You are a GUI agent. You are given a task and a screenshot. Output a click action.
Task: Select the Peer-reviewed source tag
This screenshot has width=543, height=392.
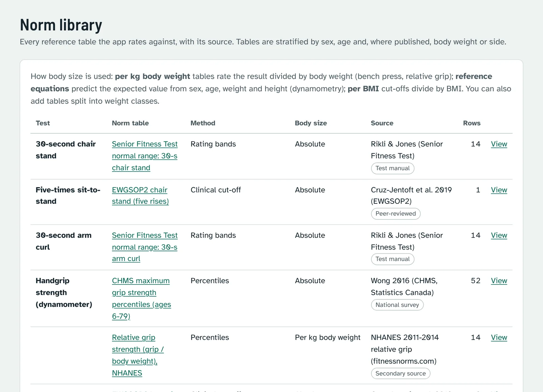(396, 214)
